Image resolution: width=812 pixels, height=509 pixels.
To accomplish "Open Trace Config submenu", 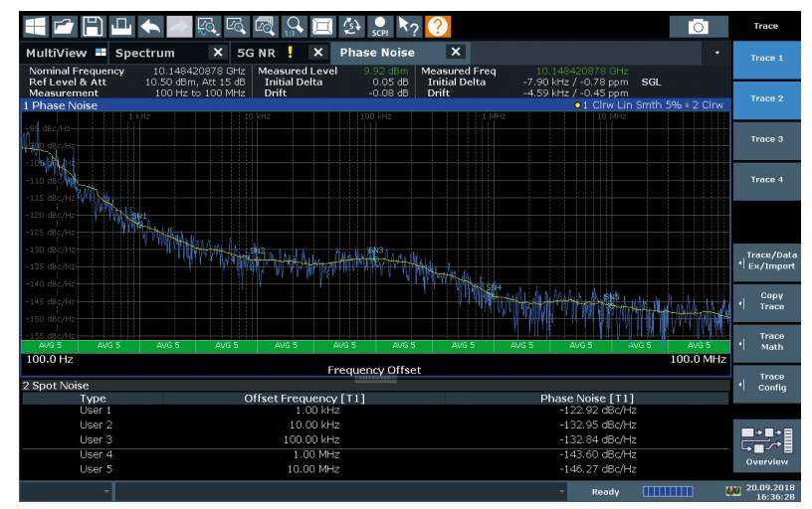I will point(766,385).
